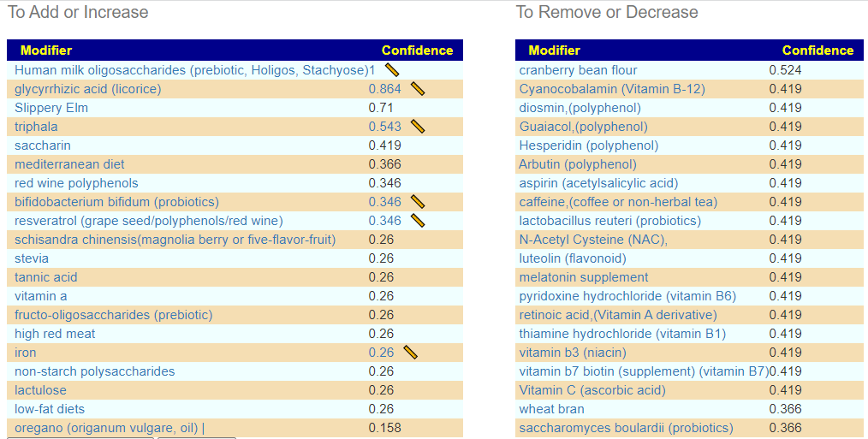Select resveratrol (grape seed/polyphenols) link

[149, 221]
